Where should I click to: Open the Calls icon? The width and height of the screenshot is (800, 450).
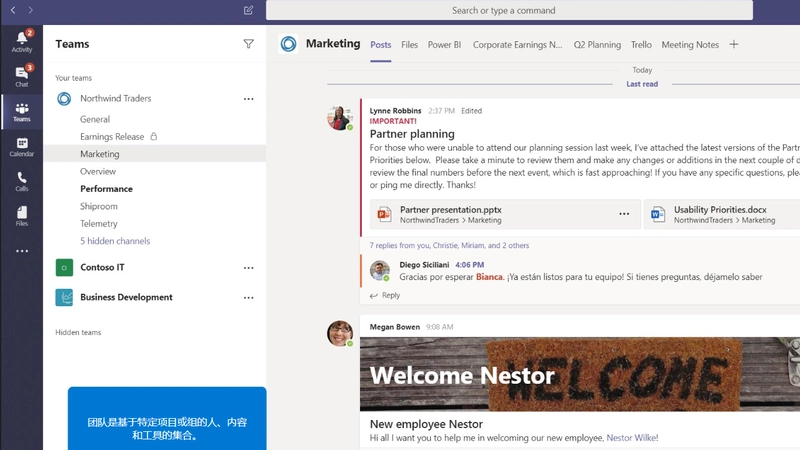(x=21, y=181)
